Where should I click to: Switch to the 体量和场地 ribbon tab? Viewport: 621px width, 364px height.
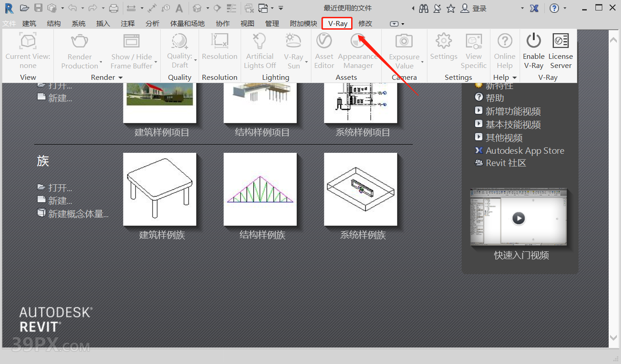pyautogui.click(x=187, y=24)
